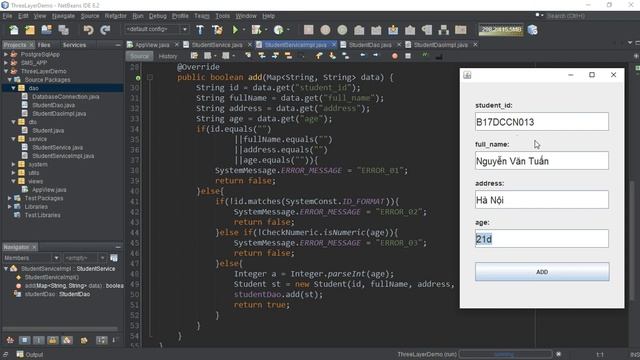Click the New Project toolbar icon
The height and width of the screenshot is (360, 640).
coord(30,30)
